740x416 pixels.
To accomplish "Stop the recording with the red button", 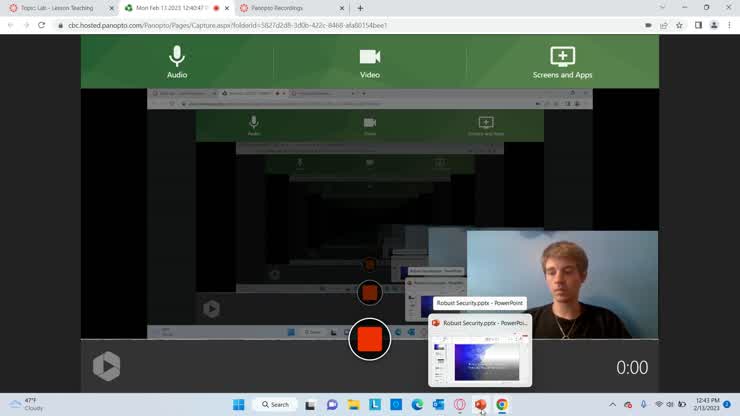I will point(369,339).
